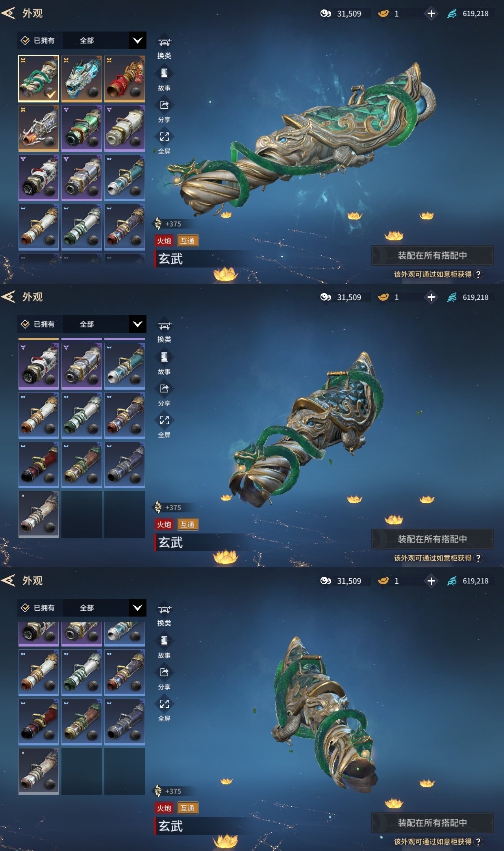This screenshot has width=504, height=851.
Task: Click the plus icon to add currency in the top screenshot
Action: coord(431,14)
